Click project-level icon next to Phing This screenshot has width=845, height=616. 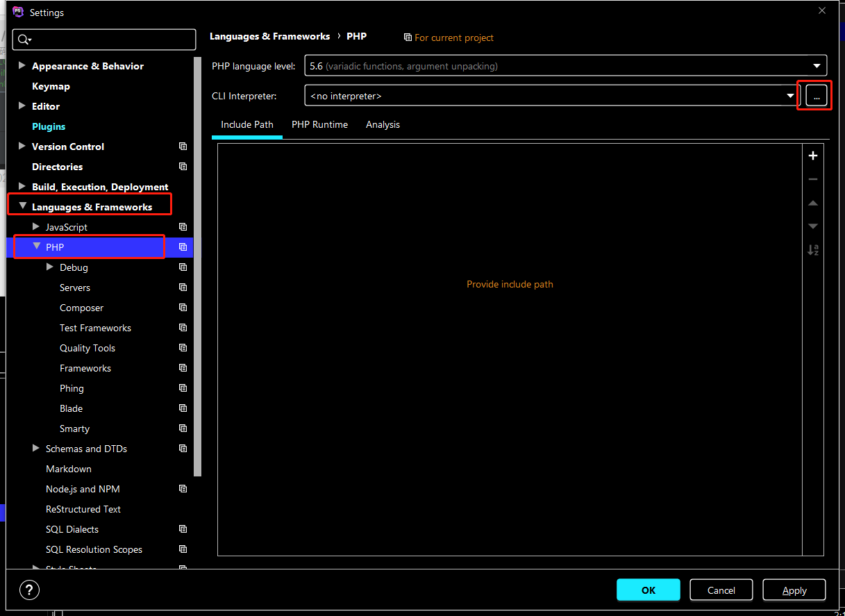[x=183, y=388]
